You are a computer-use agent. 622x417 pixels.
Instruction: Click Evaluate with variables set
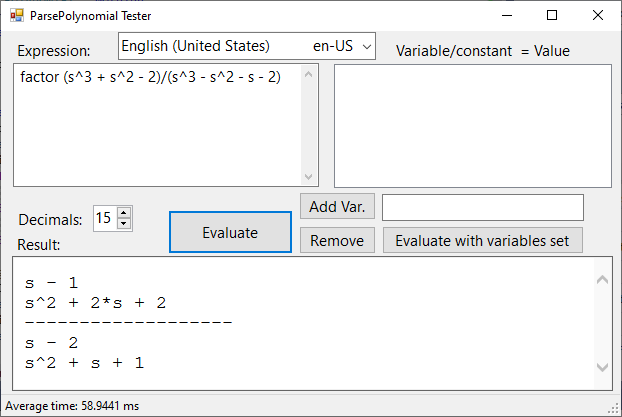coord(482,240)
